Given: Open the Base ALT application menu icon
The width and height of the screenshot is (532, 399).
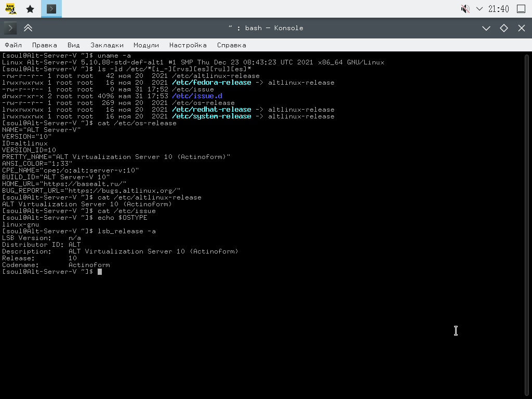Looking at the screenshot, I should click(11, 9).
